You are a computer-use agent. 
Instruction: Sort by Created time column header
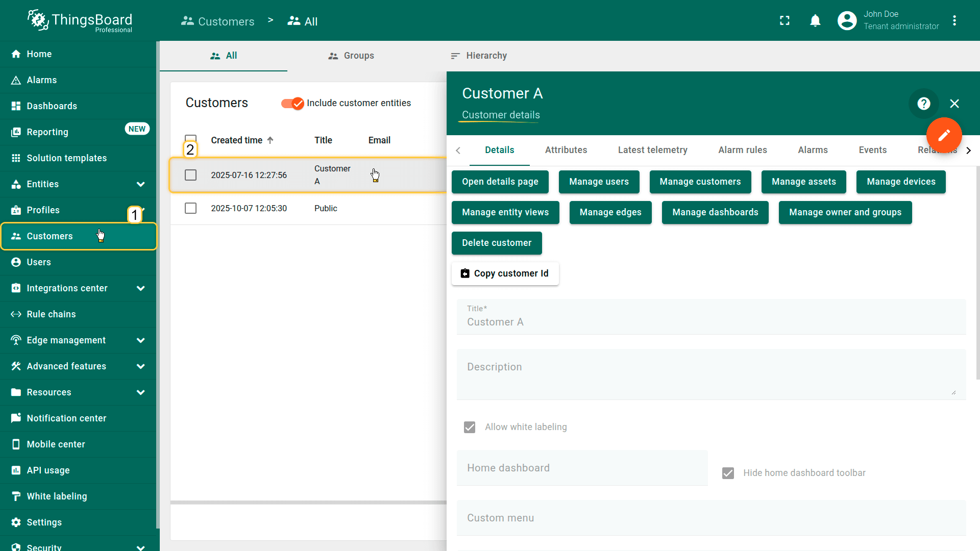coord(237,140)
